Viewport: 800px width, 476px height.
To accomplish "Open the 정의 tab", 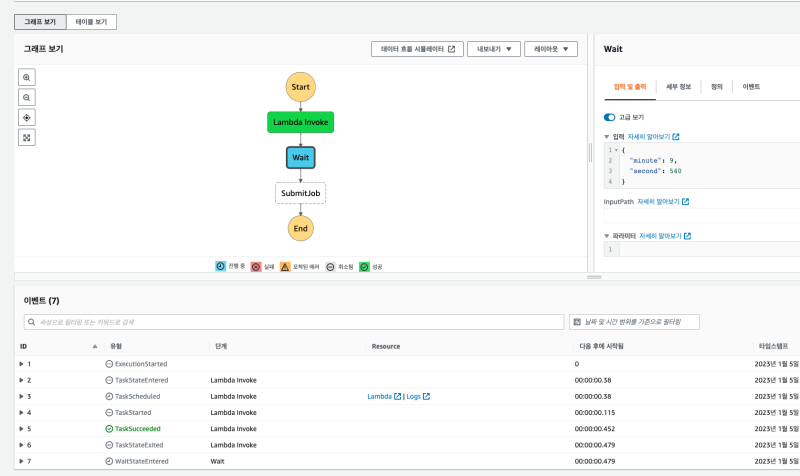I will [x=716, y=87].
